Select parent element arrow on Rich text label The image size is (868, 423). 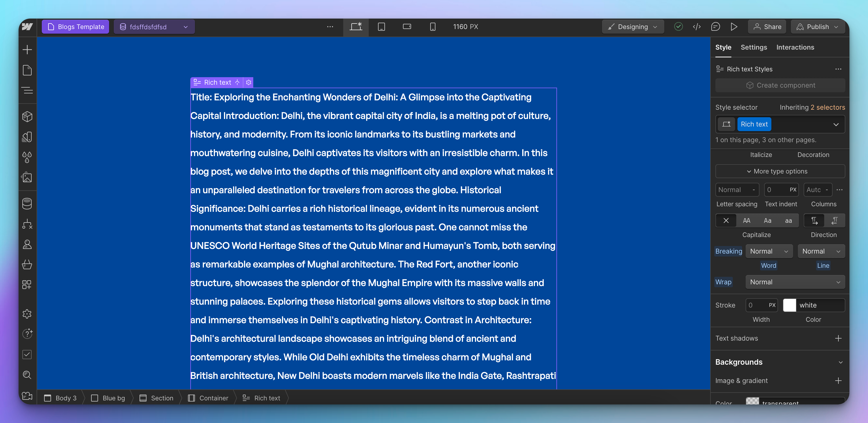pos(237,82)
